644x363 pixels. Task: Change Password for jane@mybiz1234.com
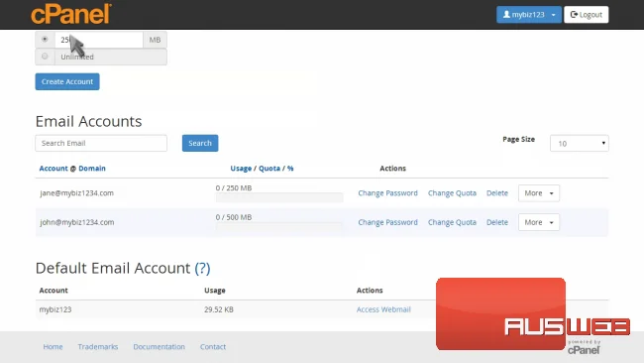(x=387, y=193)
